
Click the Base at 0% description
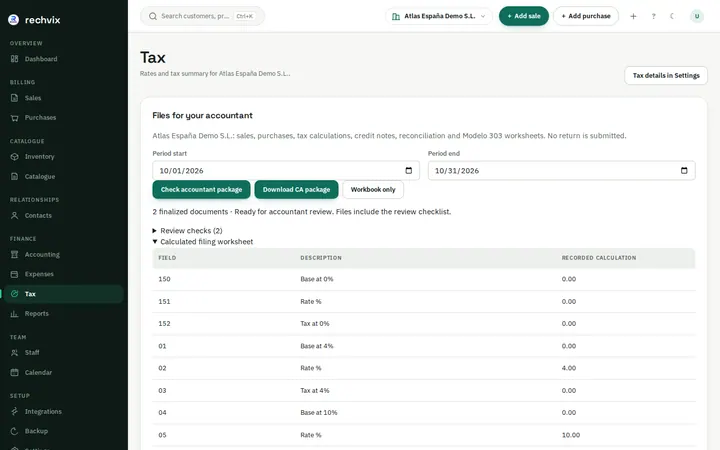click(x=317, y=279)
